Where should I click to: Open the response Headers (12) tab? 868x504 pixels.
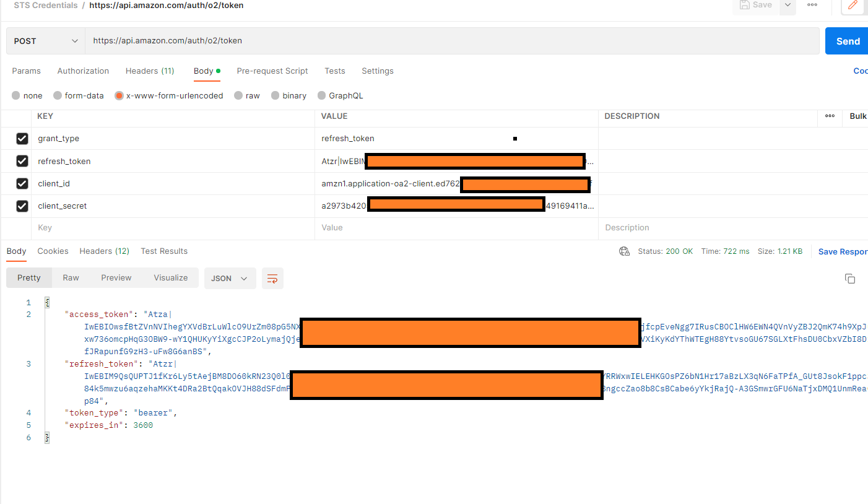pyautogui.click(x=104, y=251)
